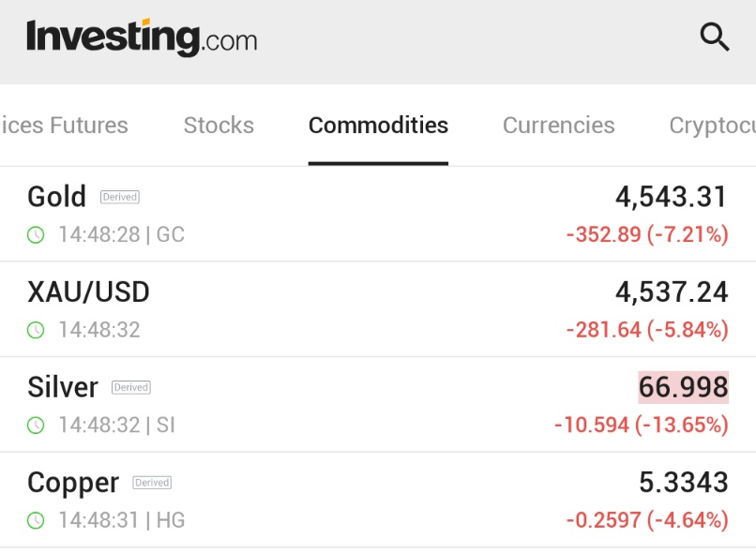
Task: Open the Copper commodity details
Action: 378,500
